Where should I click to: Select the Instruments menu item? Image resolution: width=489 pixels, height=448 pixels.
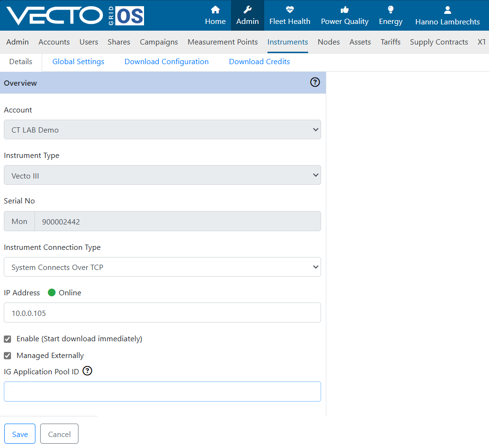point(288,42)
